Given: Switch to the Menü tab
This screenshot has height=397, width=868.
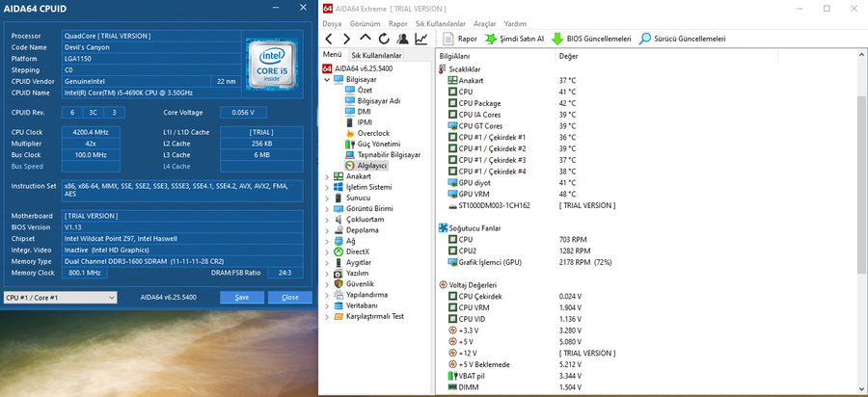Looking at the screenshot, I should click(332, 55).
